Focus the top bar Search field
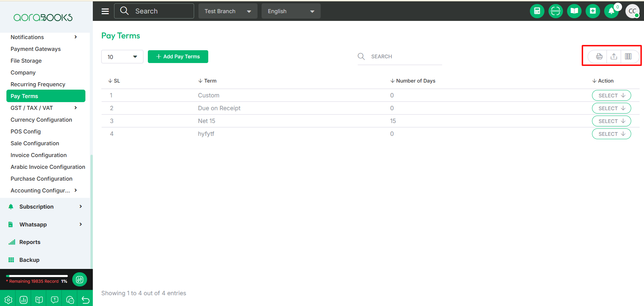644x306 pixels. coord(154,11)
